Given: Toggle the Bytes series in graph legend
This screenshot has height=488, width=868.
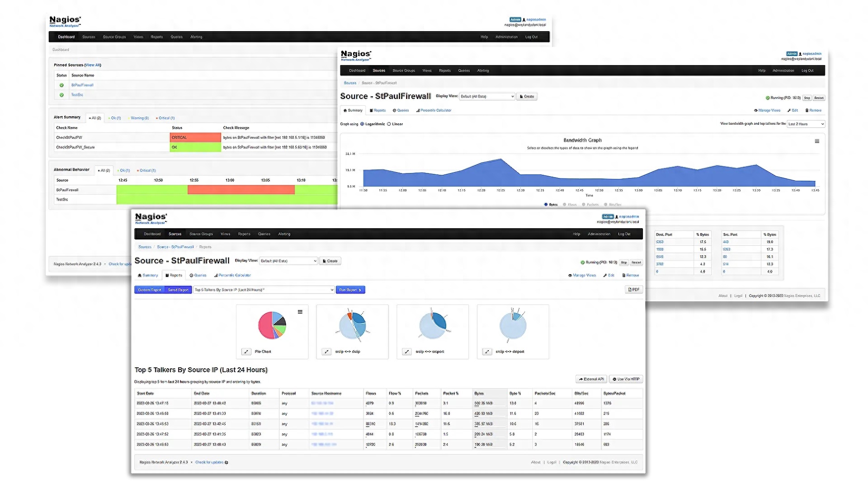Looking at the screenshot, I should pos(551,205).
